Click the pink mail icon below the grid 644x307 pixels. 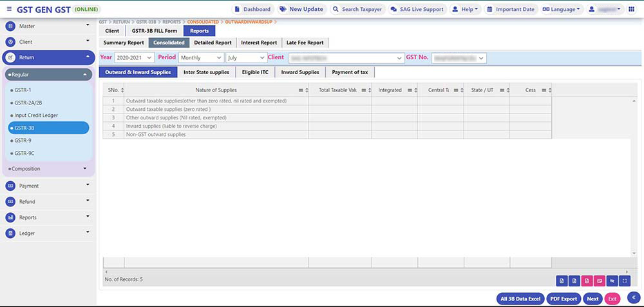pos(600,281)
